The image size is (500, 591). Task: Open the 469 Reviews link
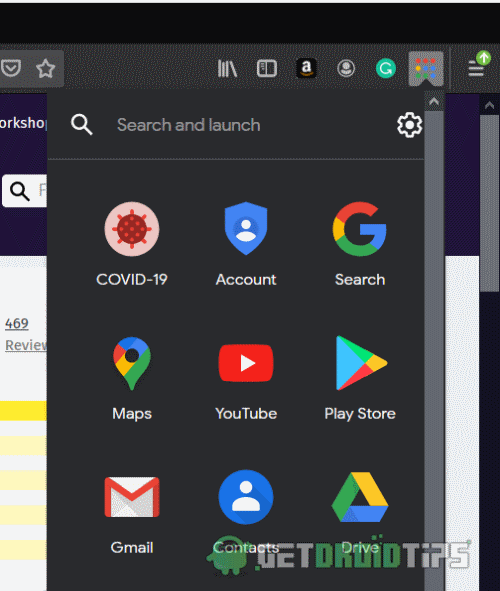[x=25, y=334]
